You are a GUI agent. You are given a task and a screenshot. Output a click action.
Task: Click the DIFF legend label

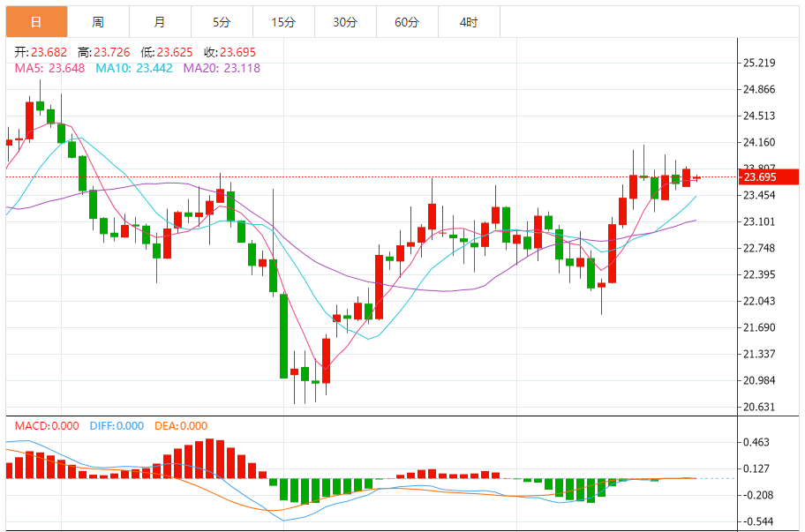coord(117,426)
